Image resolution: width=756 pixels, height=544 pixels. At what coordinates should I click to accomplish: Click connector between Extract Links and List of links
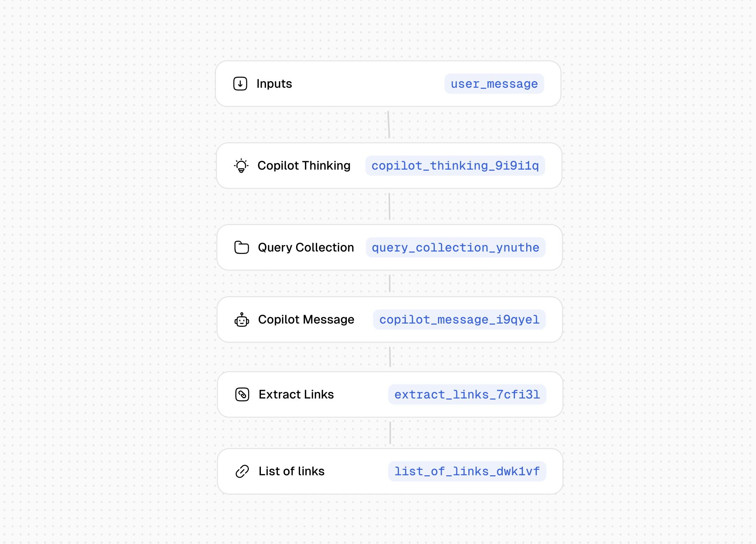390,433
